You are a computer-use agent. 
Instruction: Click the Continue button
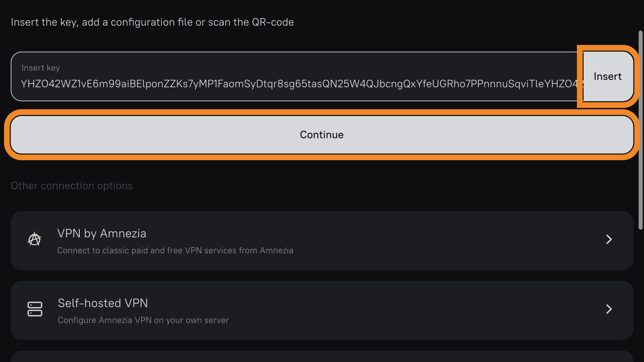coord(322,135)
